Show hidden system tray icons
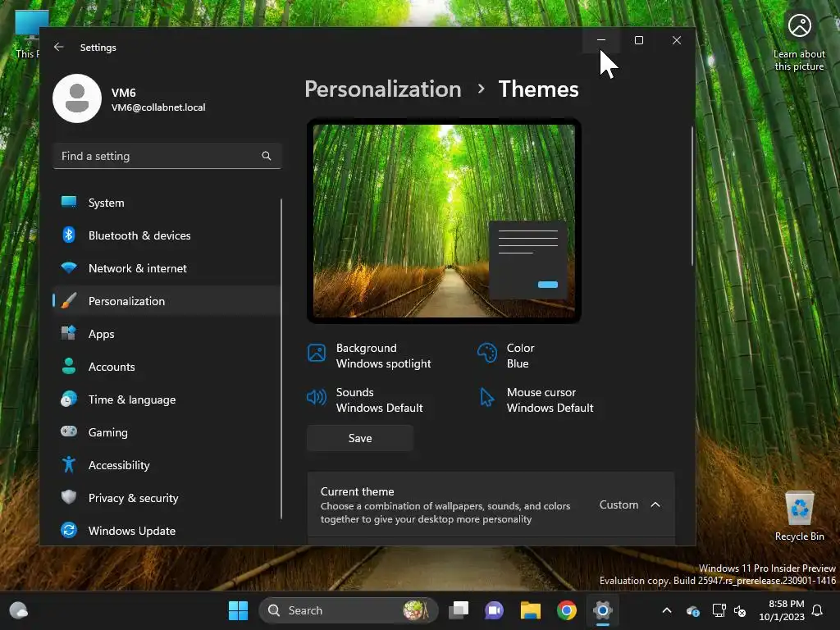840x630 pixels. pos(667,610)
